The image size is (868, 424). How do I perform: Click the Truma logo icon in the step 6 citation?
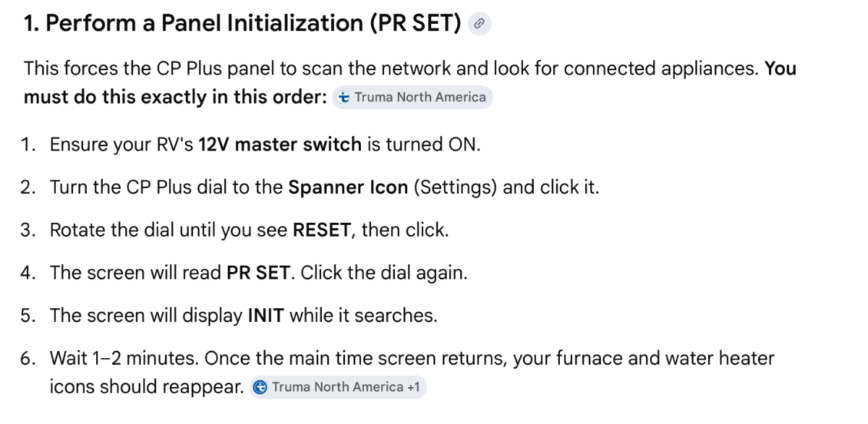click(261, 387)
